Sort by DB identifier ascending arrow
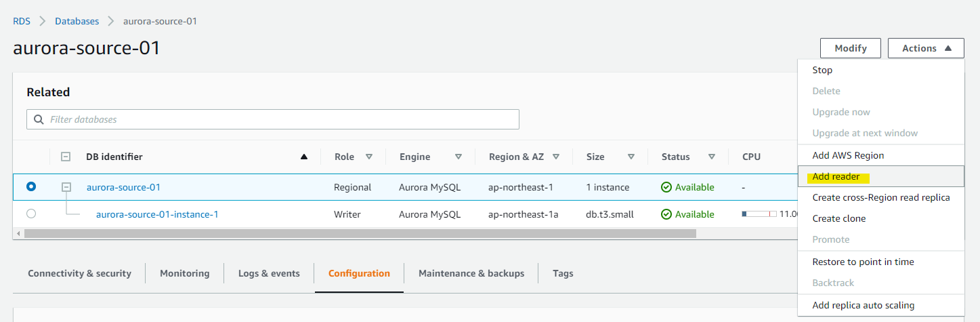980x322 pixels. tap(304, 157)
